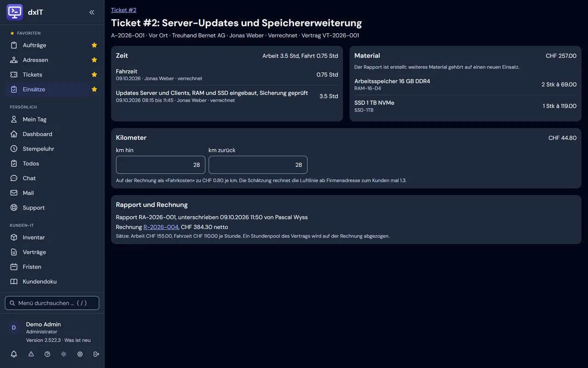Click the Stempeluhr clock icon
Image resolution: width=588 pixels, height=368 pixels.
(14, 149)
